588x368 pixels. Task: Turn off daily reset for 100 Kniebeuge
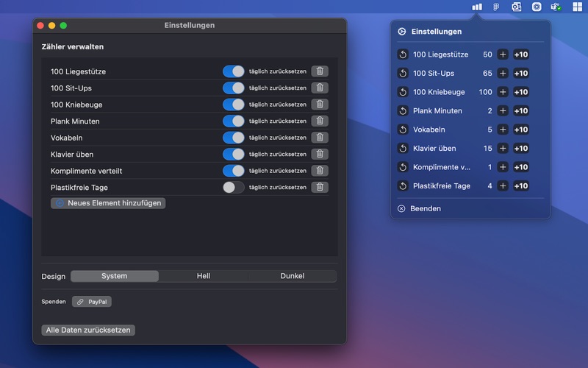(x=233, y=105)
